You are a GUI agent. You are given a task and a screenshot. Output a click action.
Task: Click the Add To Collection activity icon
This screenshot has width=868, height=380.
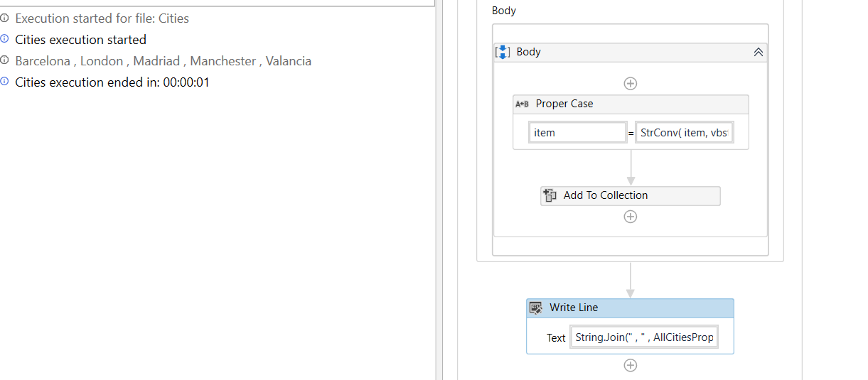click(x=549, y=195)
